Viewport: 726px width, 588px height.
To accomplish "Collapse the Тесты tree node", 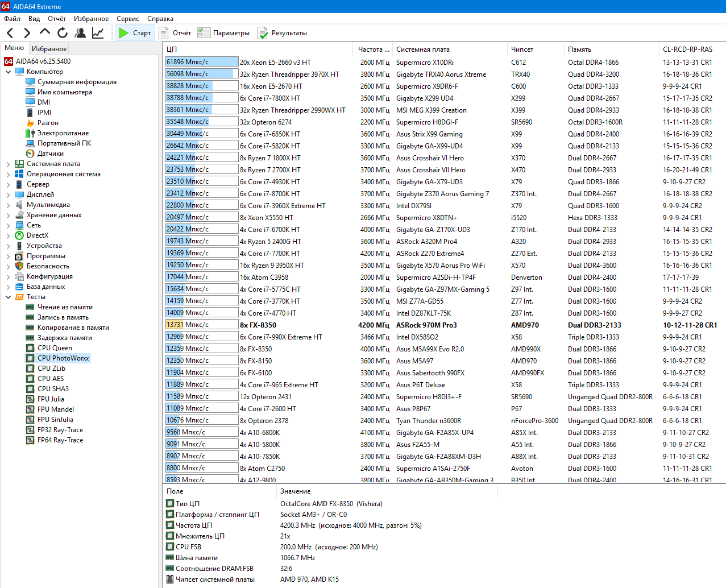I will pyautogui.click(x=8, y=297).
